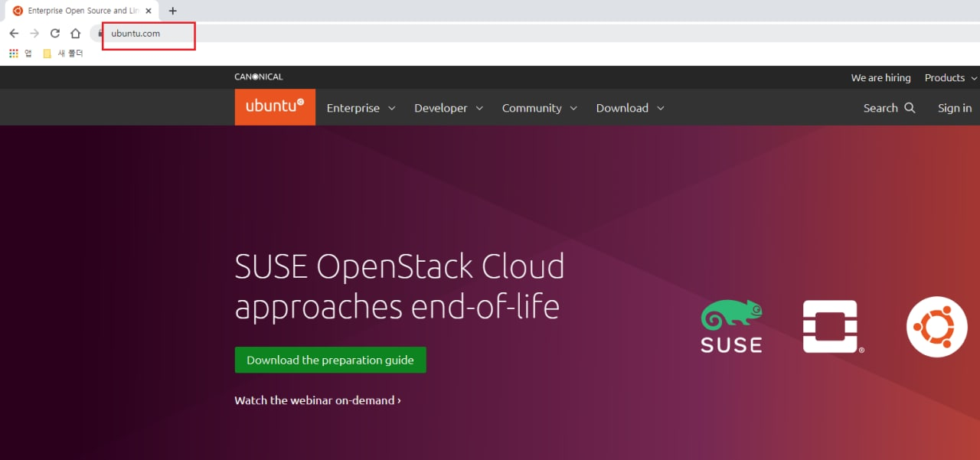Click the circular Ubuntu logo in banner
The height and width of the screenshot is (460, 980).
937,327
